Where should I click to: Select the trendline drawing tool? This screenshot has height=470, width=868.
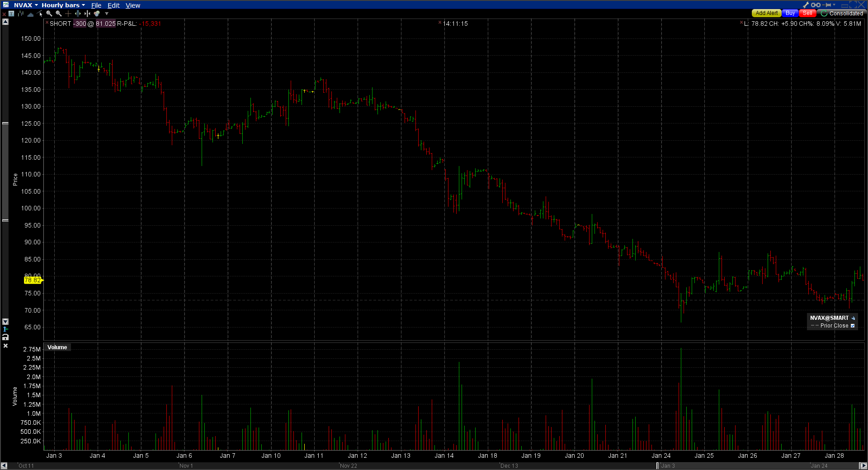(x=40, y=14)
